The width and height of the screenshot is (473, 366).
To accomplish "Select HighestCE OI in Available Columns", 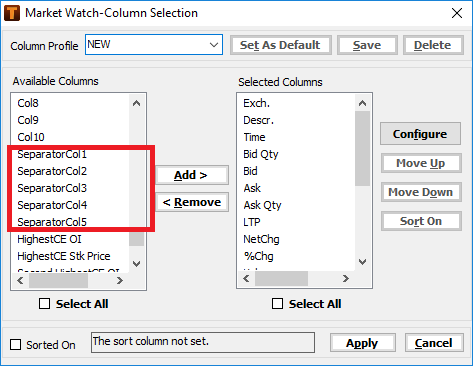I will pyautogui.click(x=49, y=239).
